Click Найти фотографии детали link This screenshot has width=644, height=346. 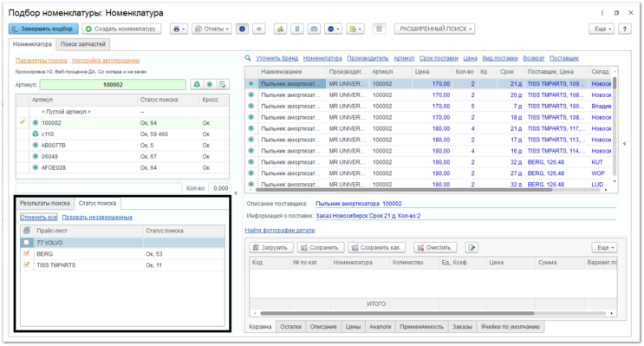(x=280, y=230)
